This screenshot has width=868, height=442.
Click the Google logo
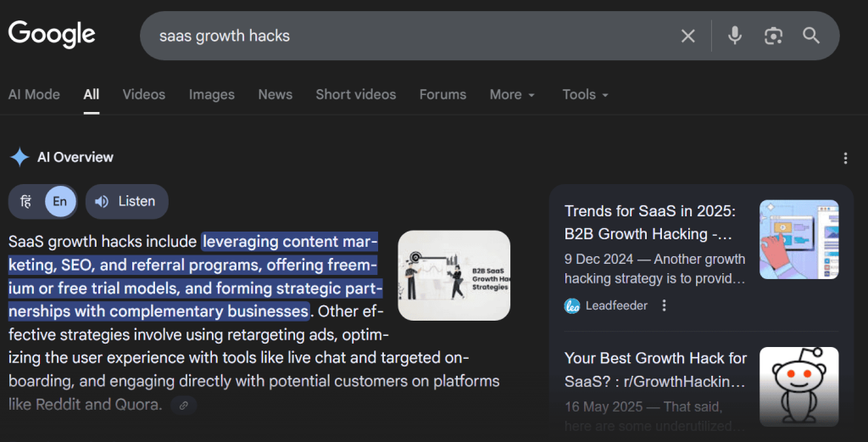pos(52,34)
